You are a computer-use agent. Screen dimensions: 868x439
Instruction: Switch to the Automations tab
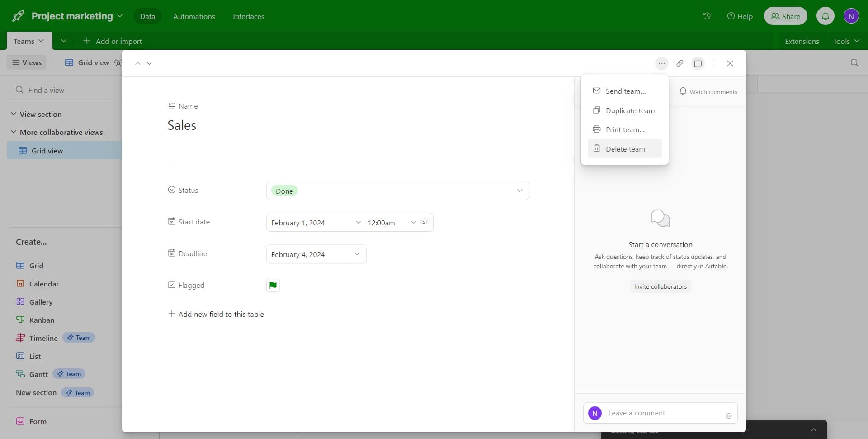[194, 16]
